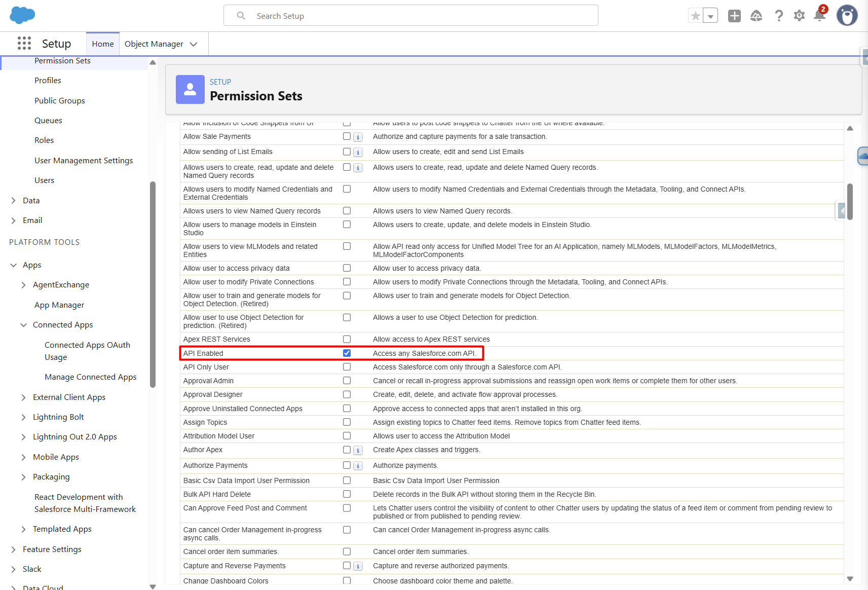Expand External Client Apps chevron

(24, 397)
